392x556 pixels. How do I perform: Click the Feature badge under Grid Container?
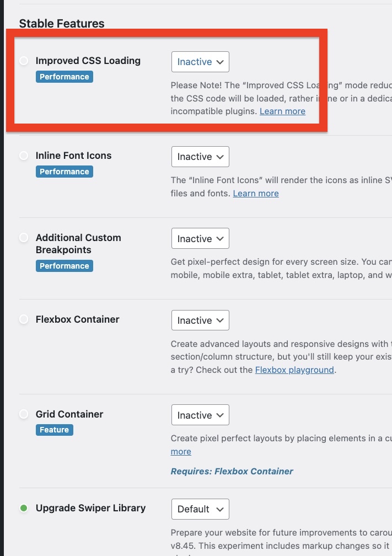[54, 430]
